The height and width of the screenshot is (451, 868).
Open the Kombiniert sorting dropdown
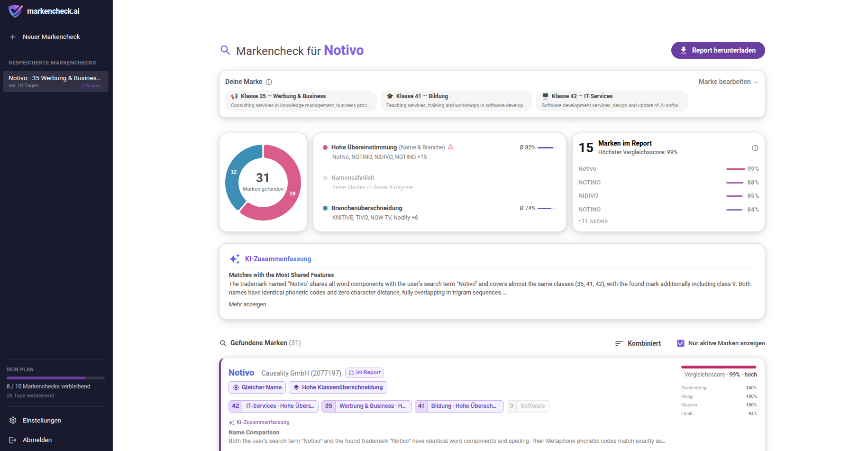pos(638,343)
